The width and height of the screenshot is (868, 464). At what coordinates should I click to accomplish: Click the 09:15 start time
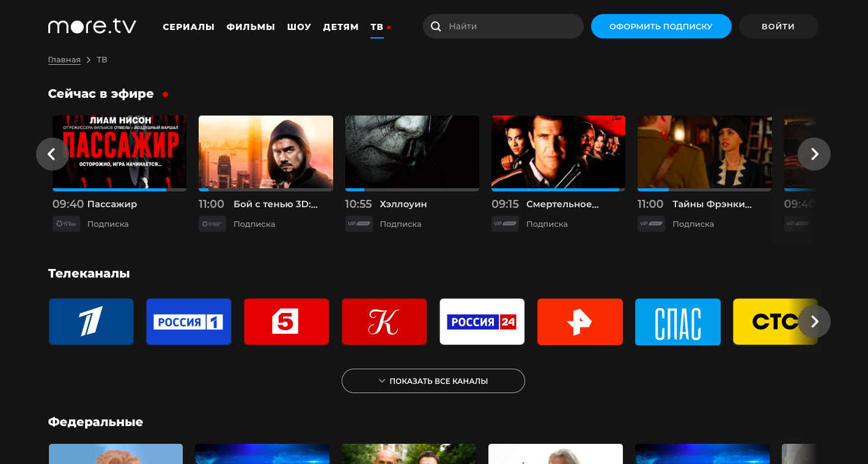click(505, 204)
